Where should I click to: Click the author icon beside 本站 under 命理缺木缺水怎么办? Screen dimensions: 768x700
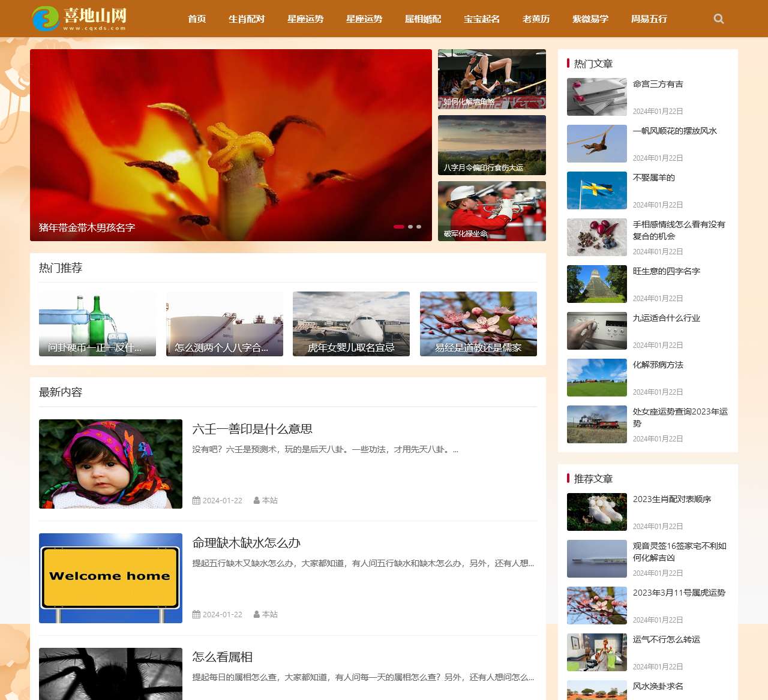click(257, 614)
